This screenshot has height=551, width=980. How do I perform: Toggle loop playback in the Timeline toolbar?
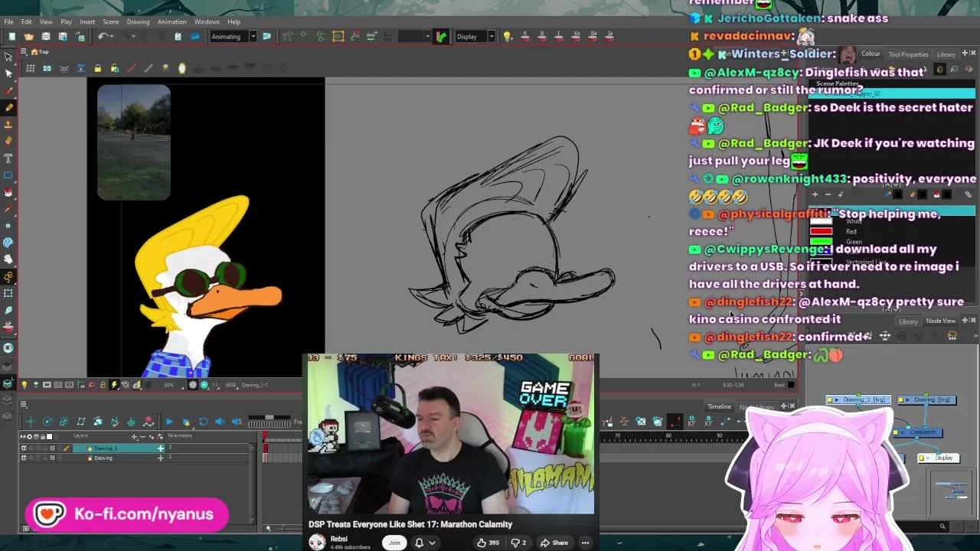click(203, 422)
